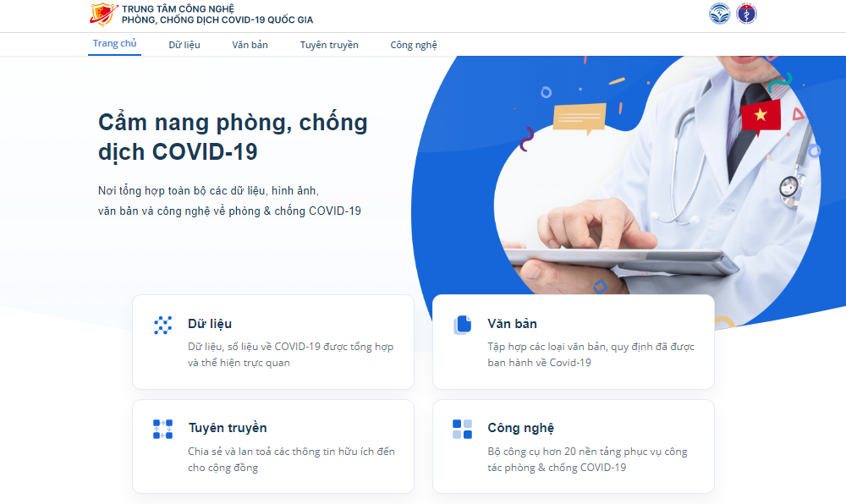Select Công nghệ in navigation bar
This screenshot has width=846, height=504.
coord(414,45)
